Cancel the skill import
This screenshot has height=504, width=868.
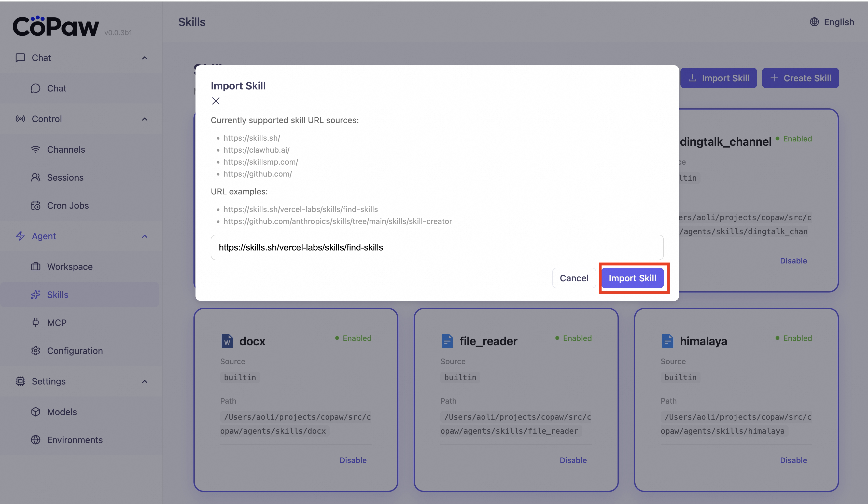click(574, 278)
